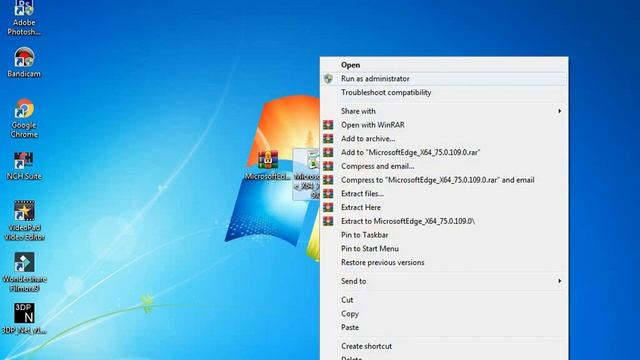Choose Open with WinRAR
This screenshot has height=360, width=640.
coord(444,125)
